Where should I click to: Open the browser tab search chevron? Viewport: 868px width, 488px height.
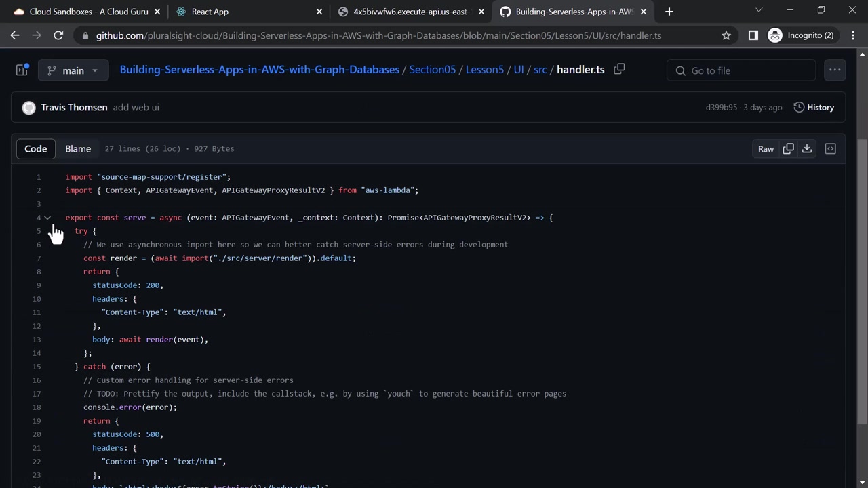tap(759, 11)
